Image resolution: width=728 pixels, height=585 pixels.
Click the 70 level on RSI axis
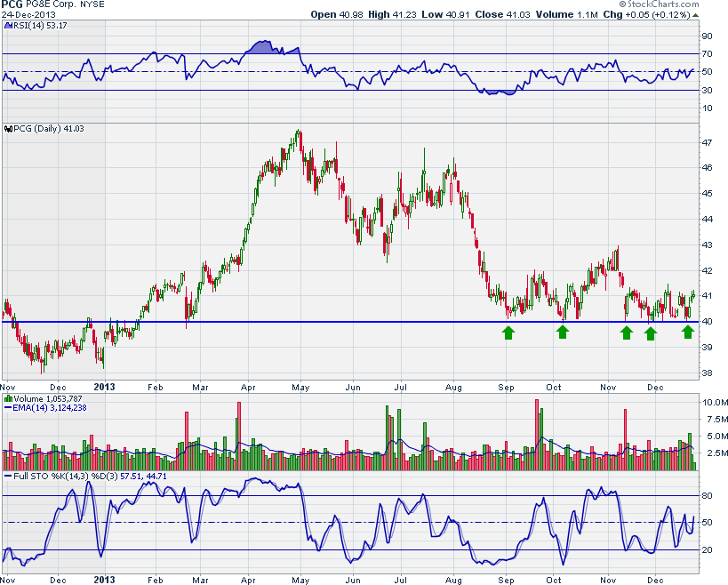click(707, 54)
